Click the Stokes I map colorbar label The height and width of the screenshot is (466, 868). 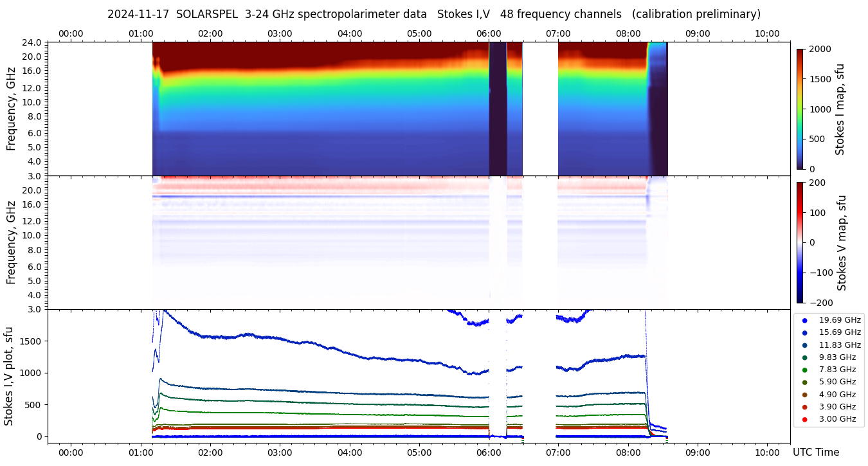(840, 109)
